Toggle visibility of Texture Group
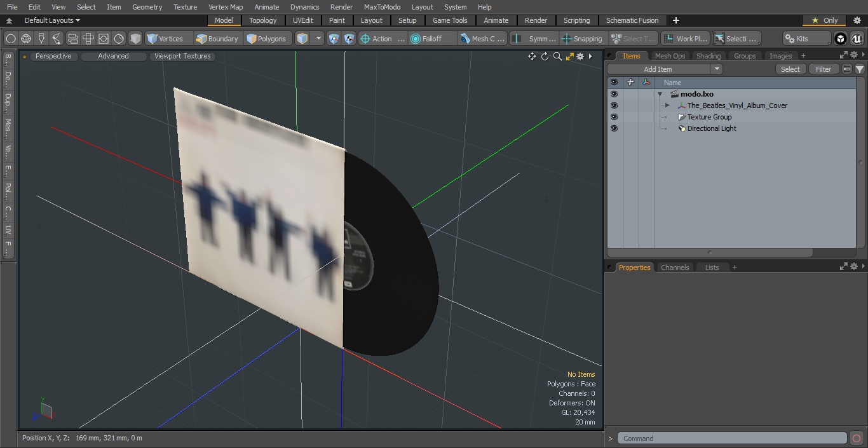 click(614, 117)
